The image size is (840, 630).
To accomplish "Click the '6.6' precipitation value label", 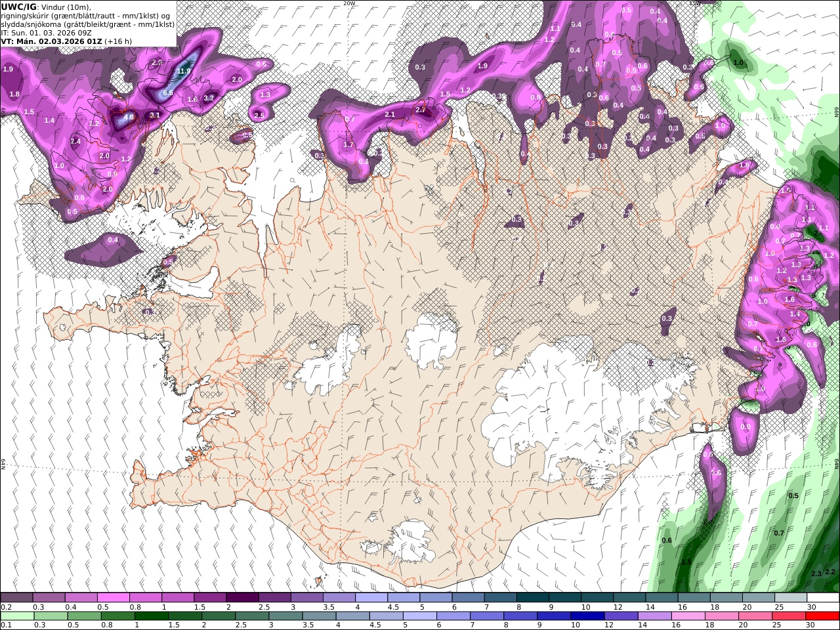I will (x=168, y=93).
